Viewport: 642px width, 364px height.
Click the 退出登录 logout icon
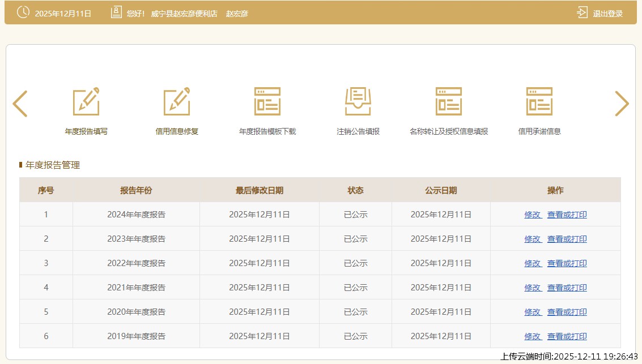tap(582, 12)
